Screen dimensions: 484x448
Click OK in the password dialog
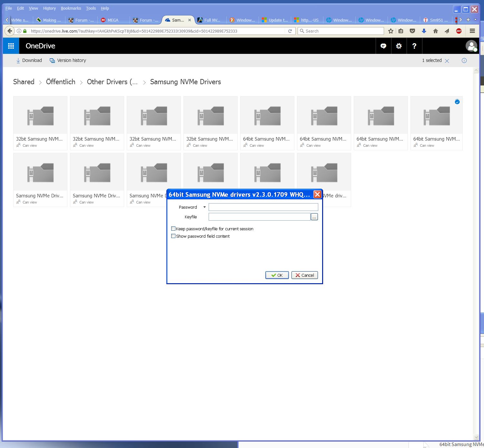(277, 275)
